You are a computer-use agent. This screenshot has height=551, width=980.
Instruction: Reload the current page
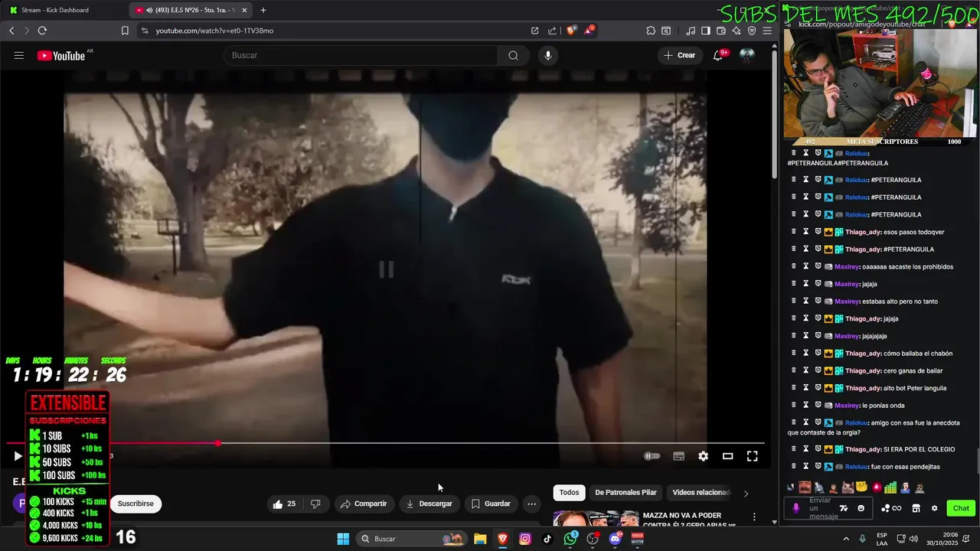42,31
